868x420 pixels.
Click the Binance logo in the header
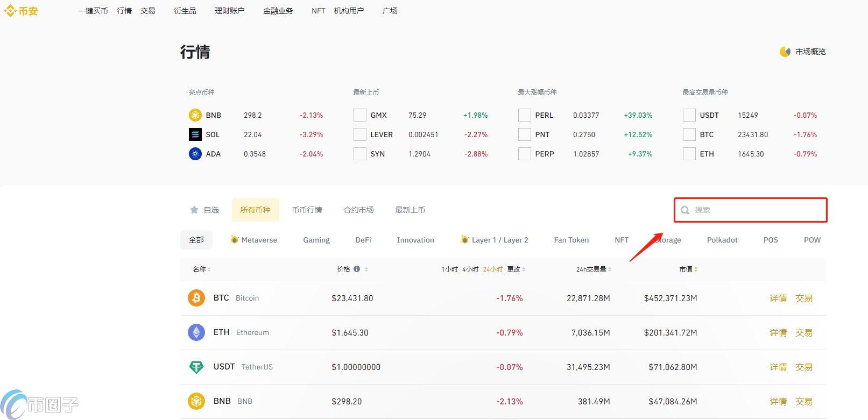(x=22, y=11)
